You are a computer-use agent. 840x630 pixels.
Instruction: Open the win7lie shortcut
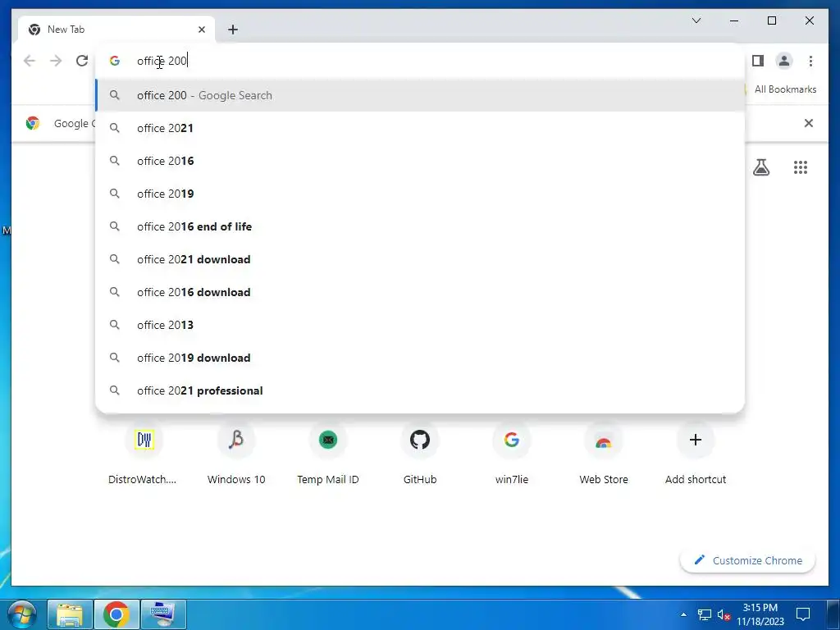pos(512,454)
